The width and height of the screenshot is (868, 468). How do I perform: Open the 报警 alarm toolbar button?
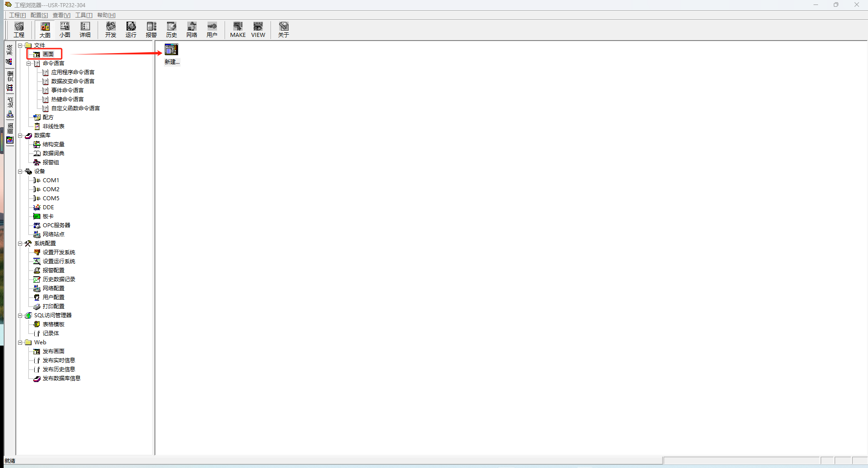pos(151,30)
